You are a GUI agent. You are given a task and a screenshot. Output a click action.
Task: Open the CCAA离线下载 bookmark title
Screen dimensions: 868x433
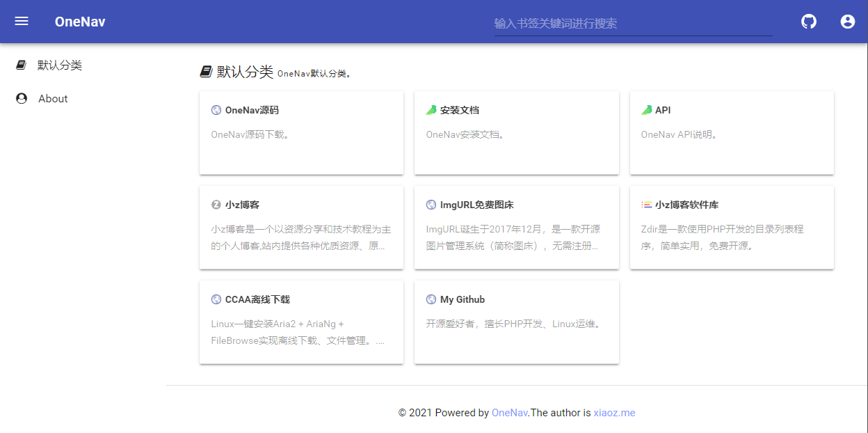click(257, 299)
